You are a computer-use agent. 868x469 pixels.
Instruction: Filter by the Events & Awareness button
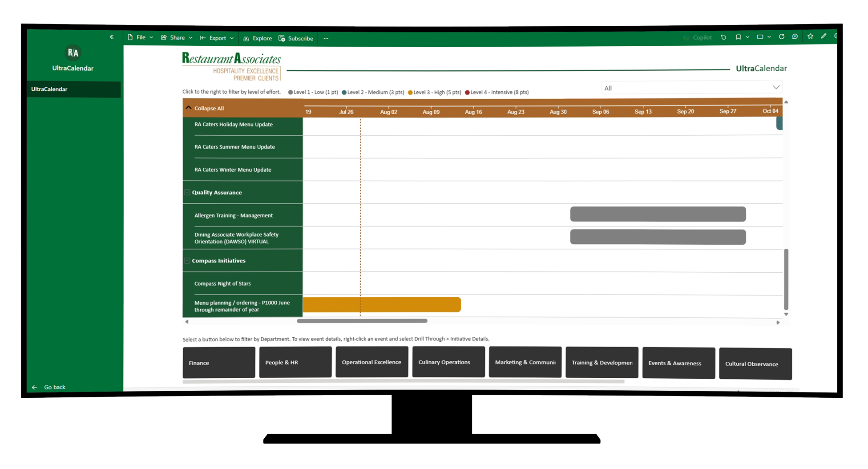point(679,363)
